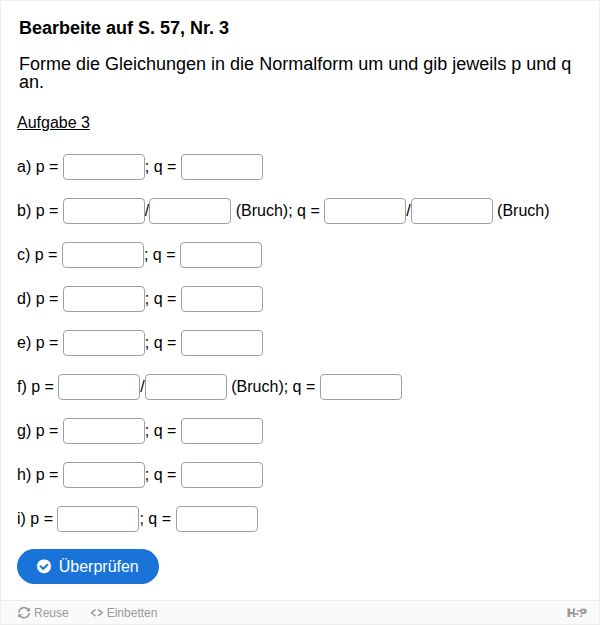Click the p numerator field in b)
600x625 pixels.
[x=104, y=211]
